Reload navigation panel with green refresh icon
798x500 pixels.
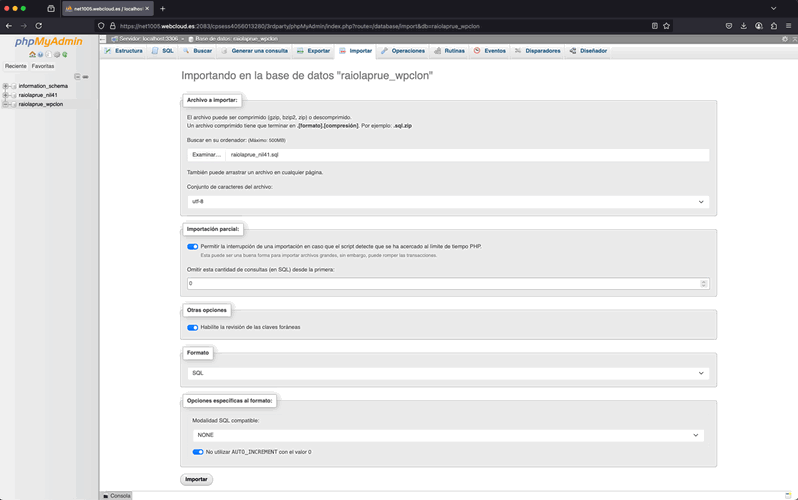(65, 54)
